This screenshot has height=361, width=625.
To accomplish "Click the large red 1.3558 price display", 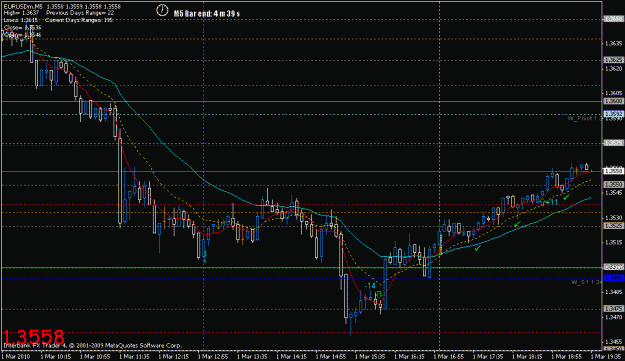I will [33, 337].
